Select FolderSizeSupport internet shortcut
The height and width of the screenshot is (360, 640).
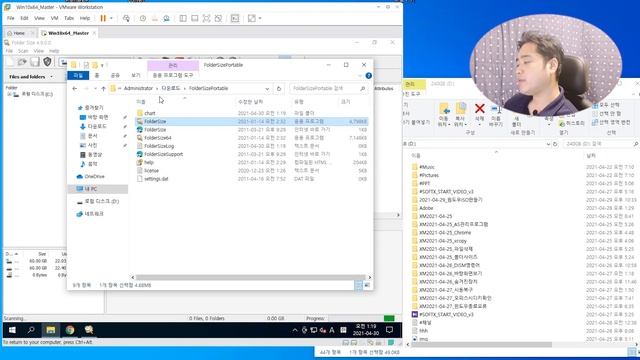[163, 154]
